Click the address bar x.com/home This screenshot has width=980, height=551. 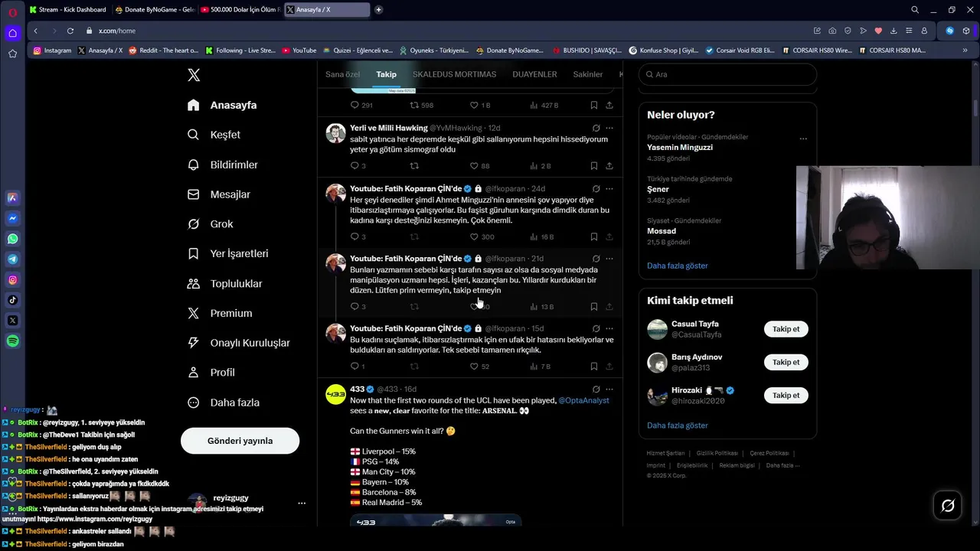point(117,31)
